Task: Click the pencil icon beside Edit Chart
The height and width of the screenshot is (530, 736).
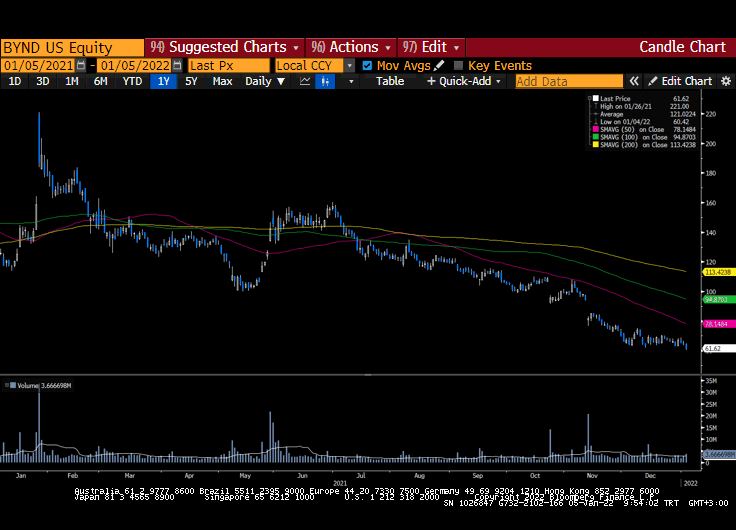Action: (x=652, y=81)
